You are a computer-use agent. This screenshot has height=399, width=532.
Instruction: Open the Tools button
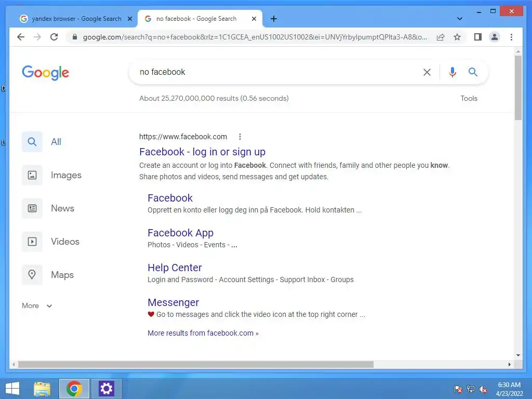469,98
